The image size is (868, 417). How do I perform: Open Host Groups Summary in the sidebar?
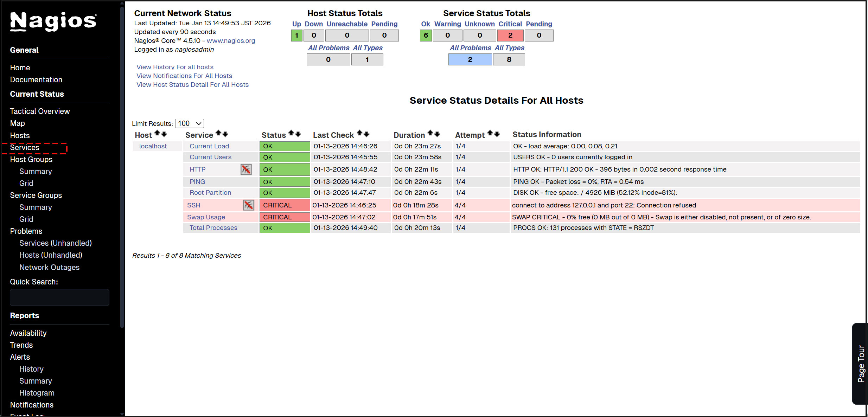36,171
